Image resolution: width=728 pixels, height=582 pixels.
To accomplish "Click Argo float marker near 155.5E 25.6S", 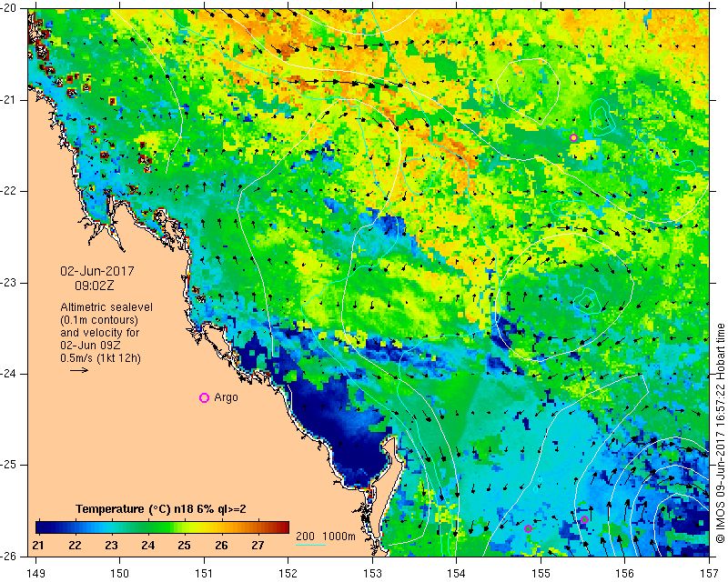I will (584, 519).
